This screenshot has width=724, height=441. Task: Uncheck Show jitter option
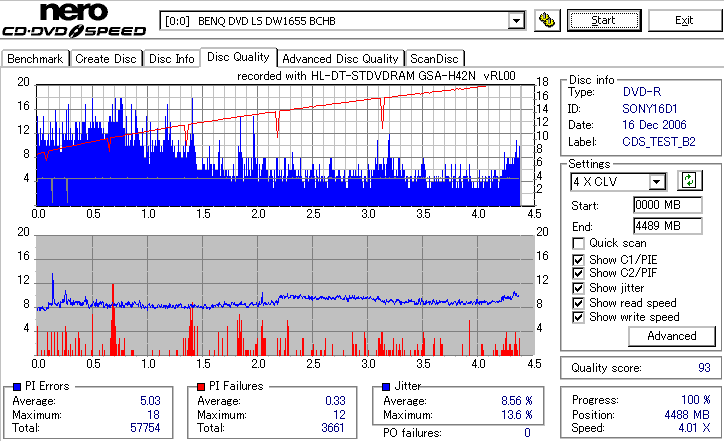pos(578,288)
